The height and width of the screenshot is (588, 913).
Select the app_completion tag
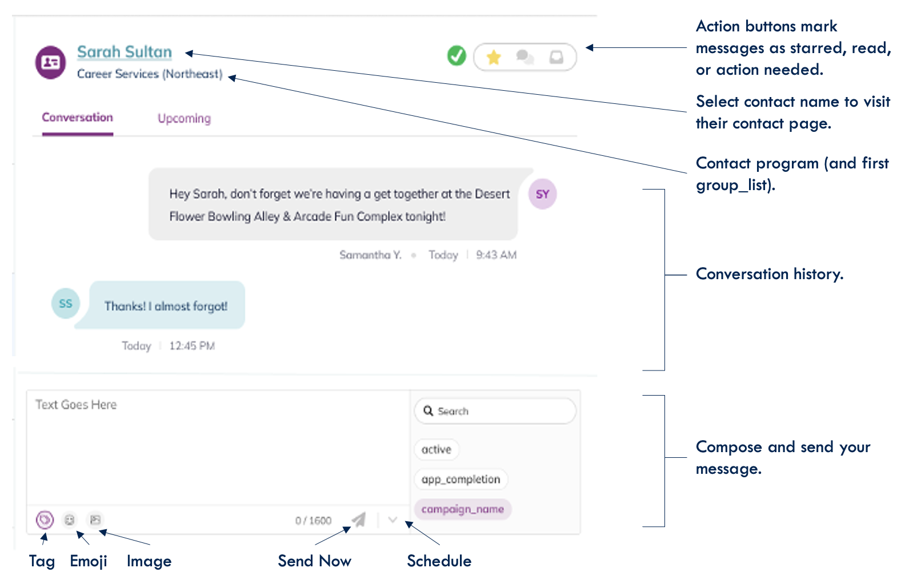point(460,480)
